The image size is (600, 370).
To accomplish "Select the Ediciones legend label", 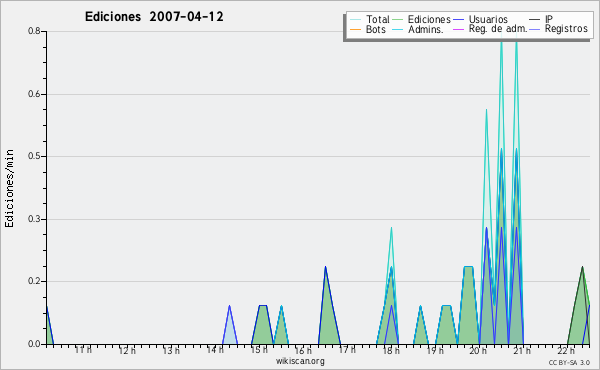I will (429, 19).
